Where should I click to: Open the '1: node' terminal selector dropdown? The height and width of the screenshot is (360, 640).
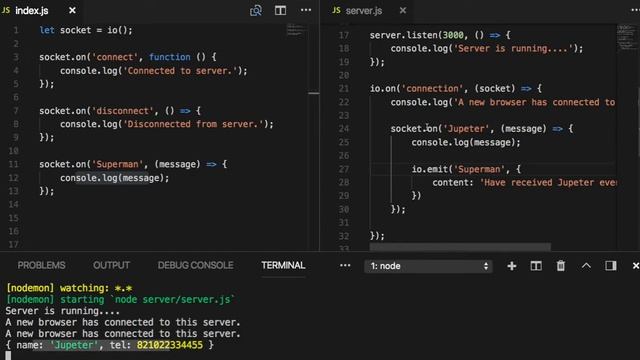click(428, 266)
